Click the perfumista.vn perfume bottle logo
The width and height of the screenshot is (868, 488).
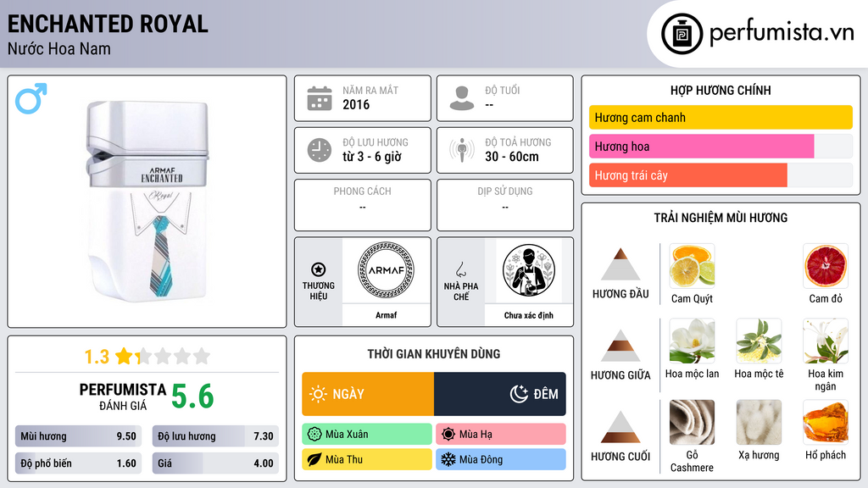(x=682, y=34)
